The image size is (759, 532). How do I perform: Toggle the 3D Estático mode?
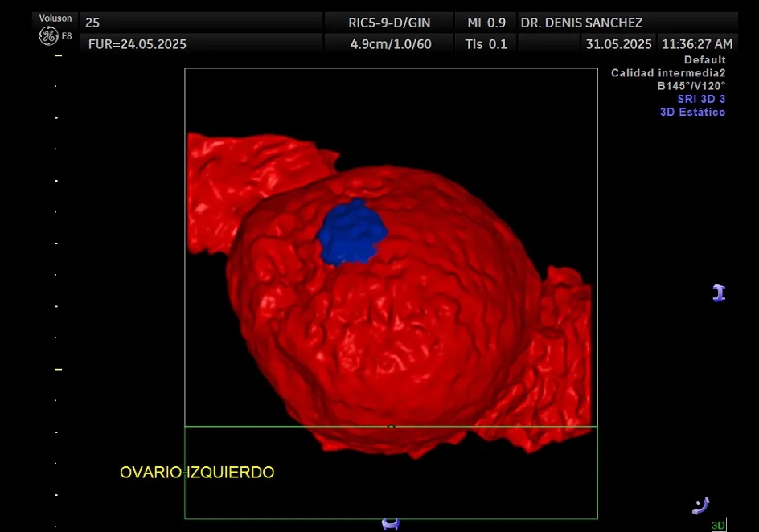coord(693,112)
